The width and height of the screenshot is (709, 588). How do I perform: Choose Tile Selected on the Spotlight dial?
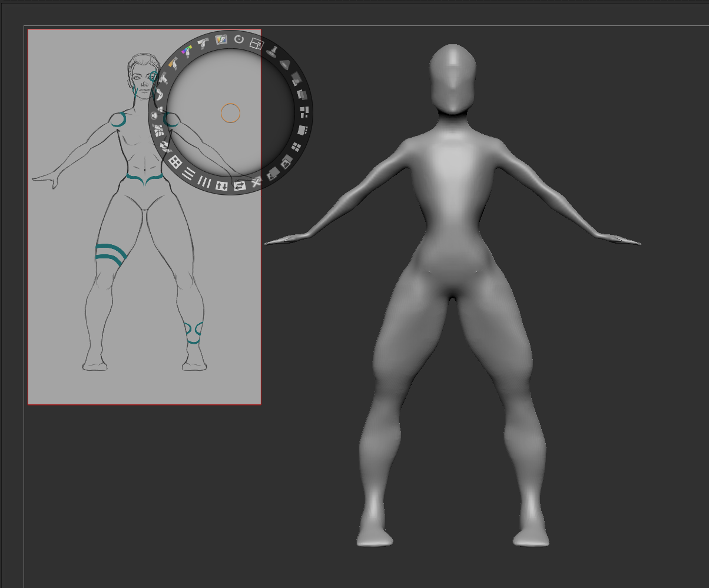point(302,131)
